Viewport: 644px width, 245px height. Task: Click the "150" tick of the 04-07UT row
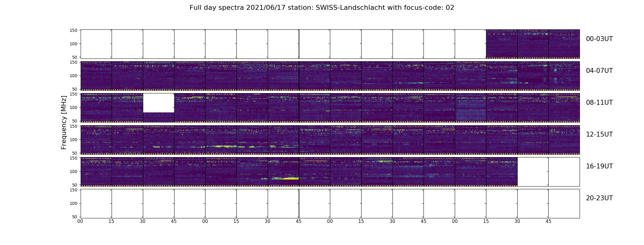[x=74, y=62]
